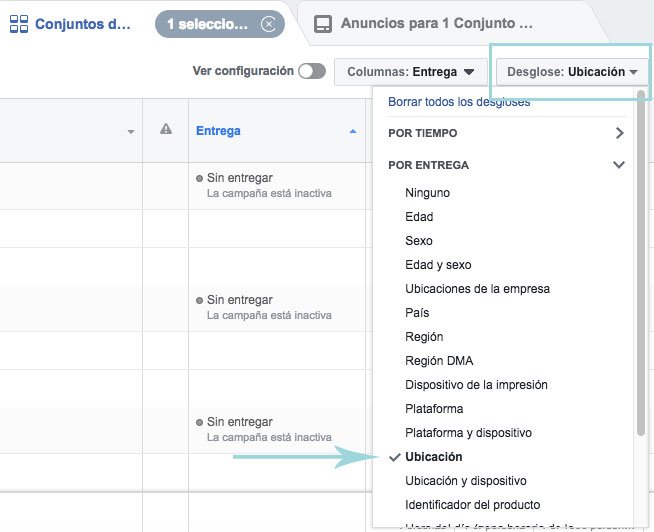Choose the Edad breakdown
The width and height of the screenshot is (654, 532).
[419, 217]
